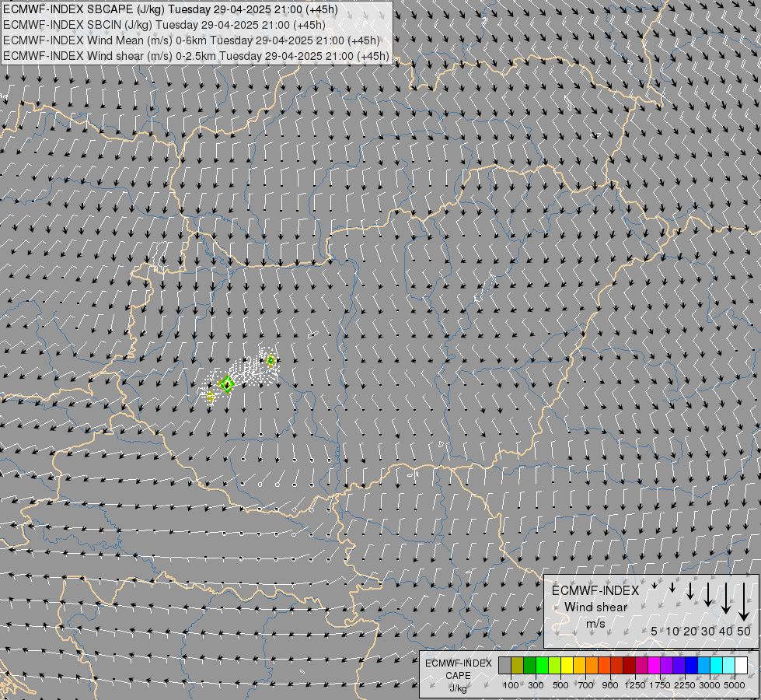Click the 900 label on the CAPE scale
The width and height of the screenshot is (761, 700).
pyautogui.click(x=610, y=685)
